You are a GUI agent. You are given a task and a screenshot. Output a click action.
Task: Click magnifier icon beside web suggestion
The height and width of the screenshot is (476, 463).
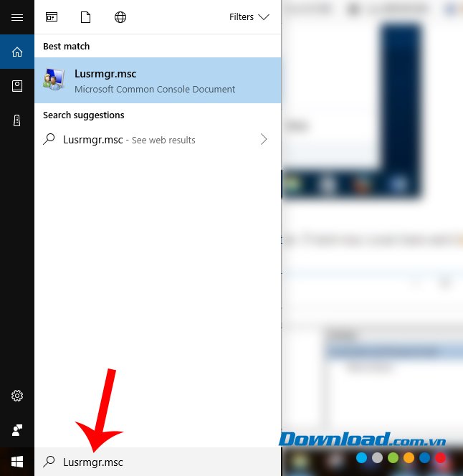click(49, 139)
